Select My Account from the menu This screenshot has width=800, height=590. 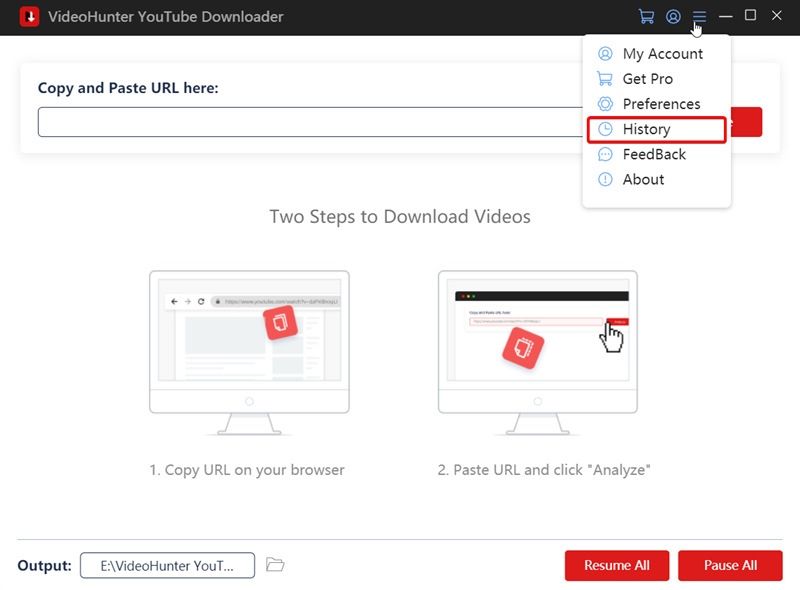click(x=656, y=54)
